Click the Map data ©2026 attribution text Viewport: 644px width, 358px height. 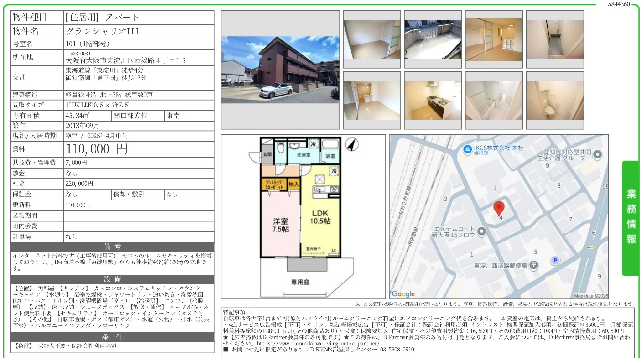[x=591, y=296]
